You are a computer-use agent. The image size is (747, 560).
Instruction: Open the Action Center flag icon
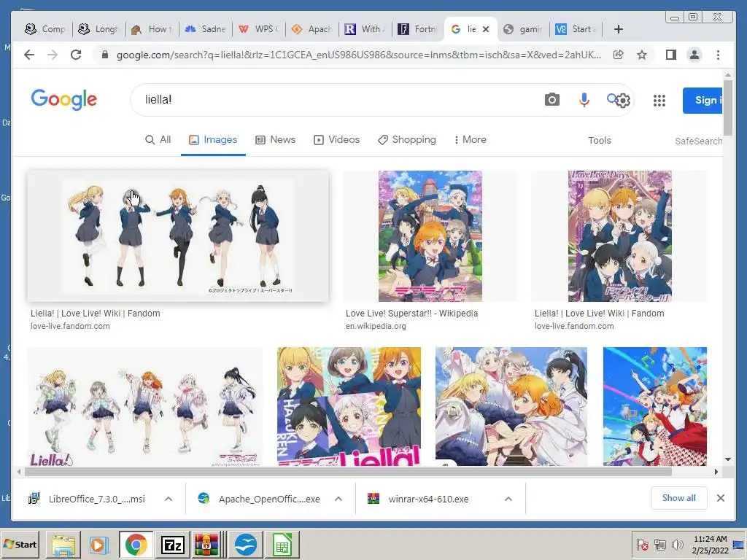643,544
